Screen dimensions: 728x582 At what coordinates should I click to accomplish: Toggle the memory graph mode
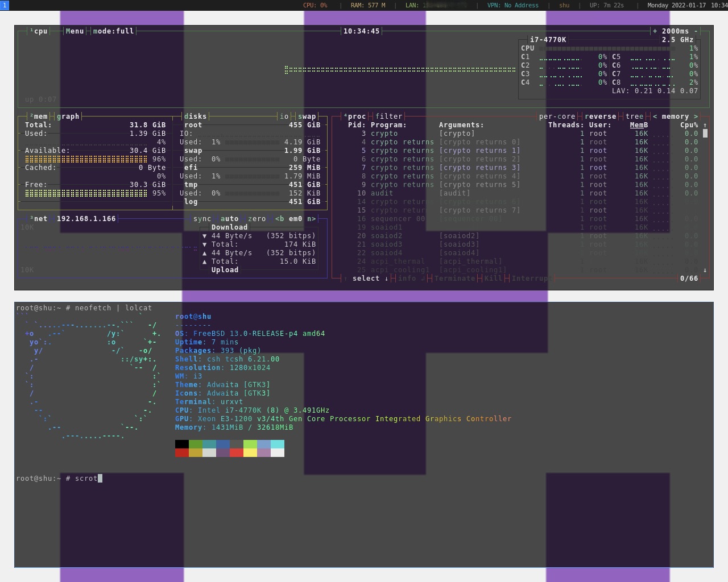[x=68, y=117]
